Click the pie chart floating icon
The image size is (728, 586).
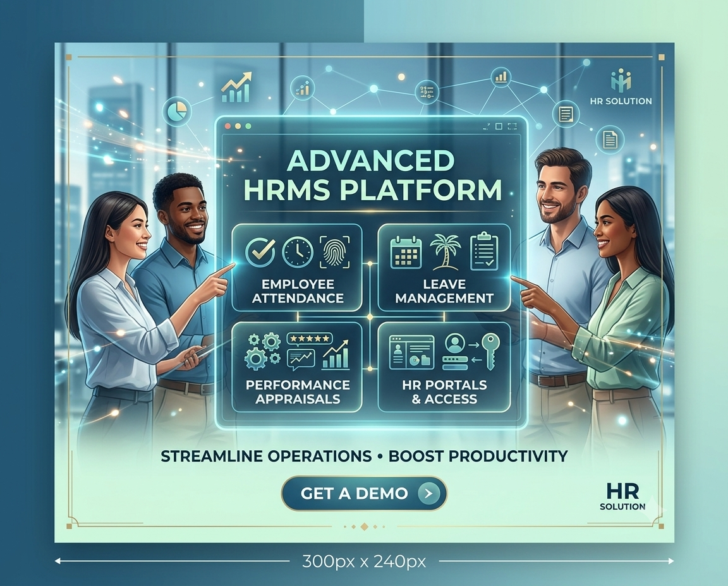[177, 112]
